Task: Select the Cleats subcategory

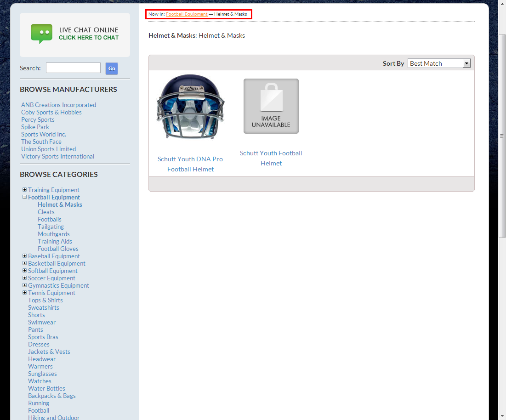Action: pyautogui.click(x=46, y=212)
